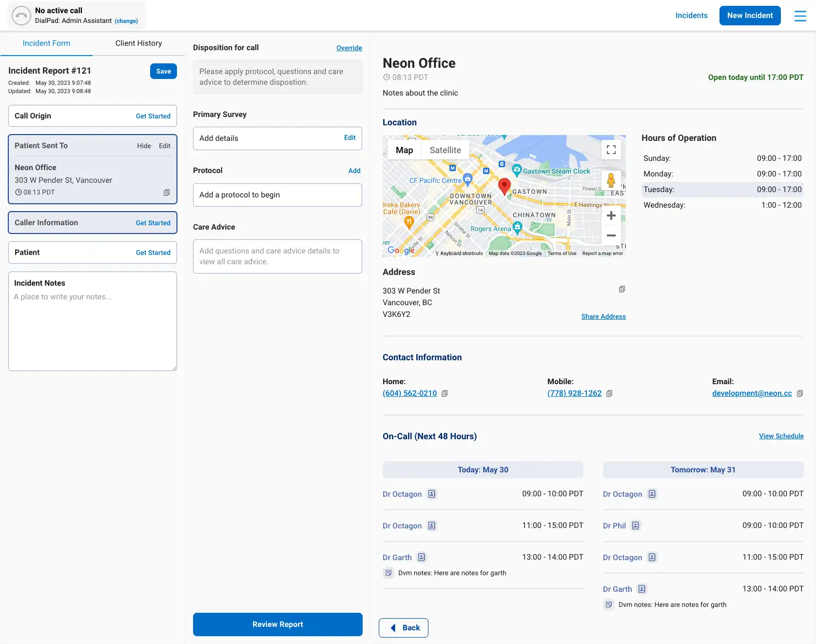Click the Disposition for call message box

(x=277, y=77)
